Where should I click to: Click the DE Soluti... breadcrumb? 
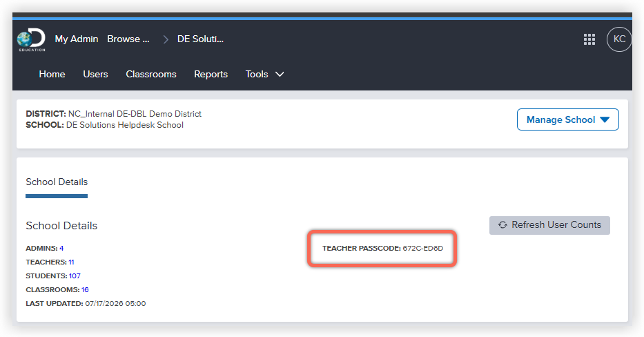click(x=200, y=39)
